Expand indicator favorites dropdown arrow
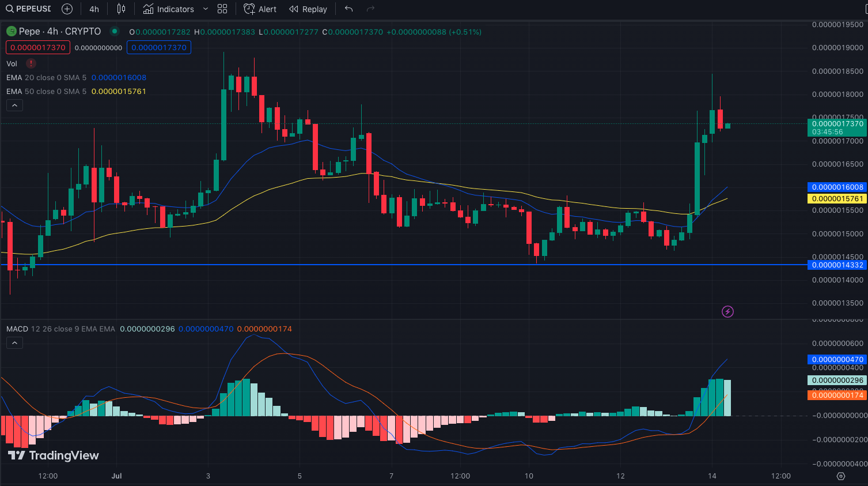The height and width of the screenshot is (486, 868). click(206, 9)
